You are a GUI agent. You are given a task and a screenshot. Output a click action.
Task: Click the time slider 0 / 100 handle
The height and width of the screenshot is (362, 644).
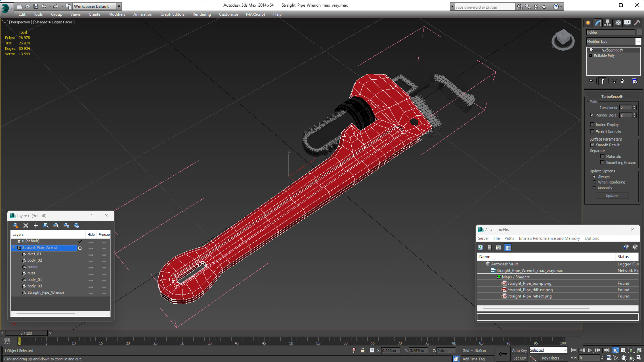26,333
